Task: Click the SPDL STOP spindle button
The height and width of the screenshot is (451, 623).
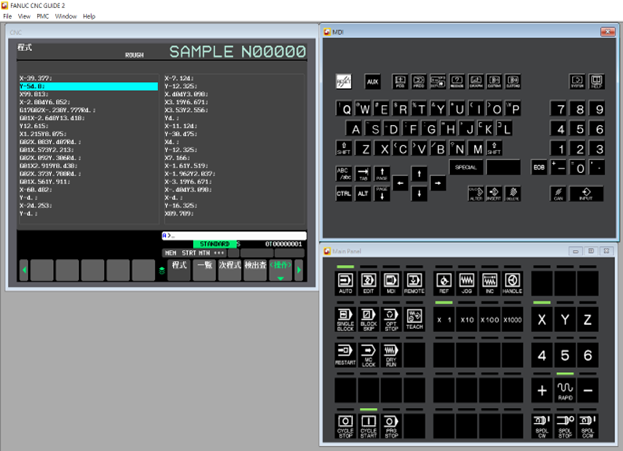Action: (x=565, y=426)
